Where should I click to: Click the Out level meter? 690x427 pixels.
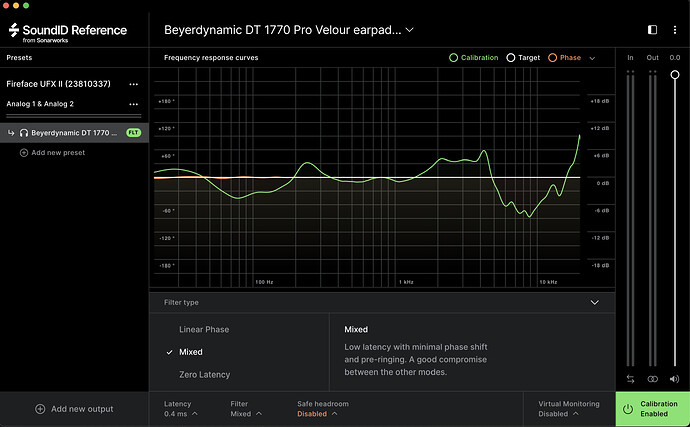[652, 218]
